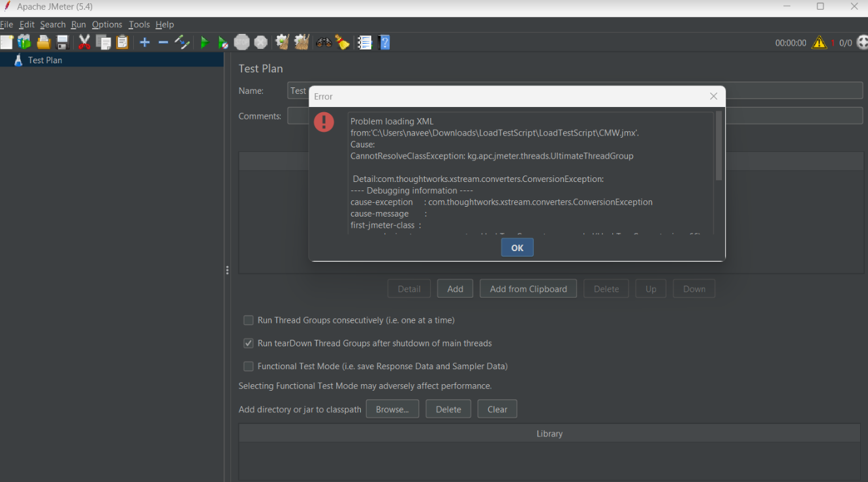Click the Reset Search broom icon
This screenshot has height=482, width=868.
343,42
